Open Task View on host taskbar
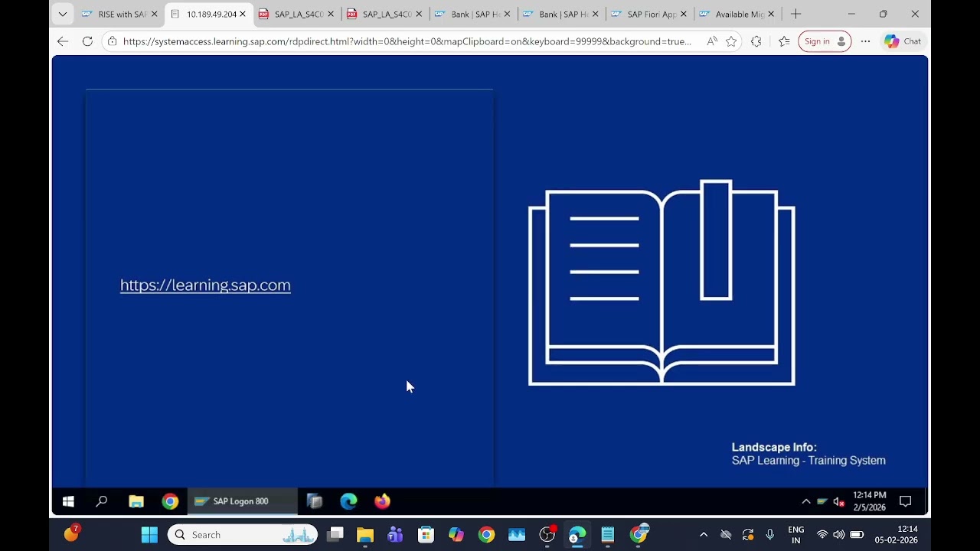980x551 pixels. coord(335,534)
